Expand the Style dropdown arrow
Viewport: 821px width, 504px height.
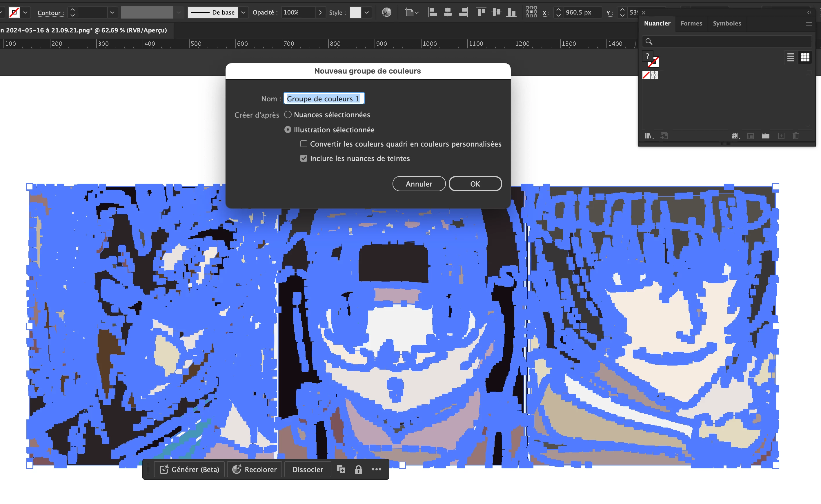pos(367,13)
